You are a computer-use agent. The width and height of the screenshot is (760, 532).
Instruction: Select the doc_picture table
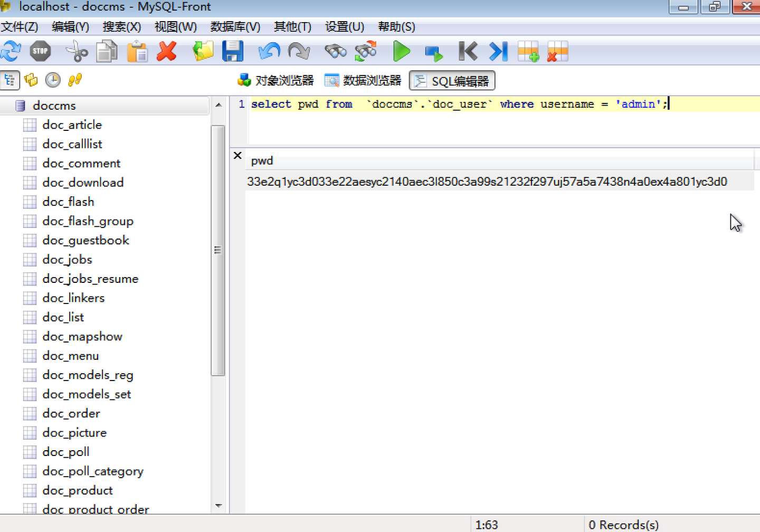74,433
